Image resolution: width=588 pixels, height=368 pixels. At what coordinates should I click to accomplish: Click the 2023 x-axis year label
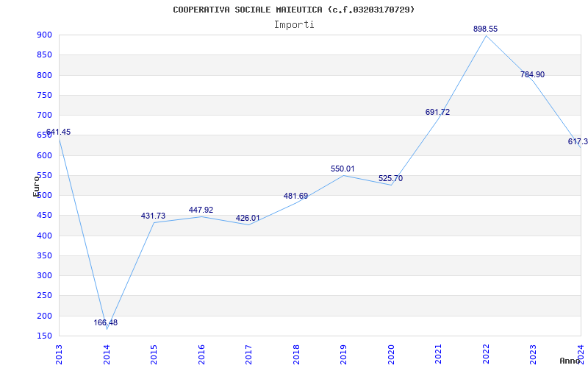point(534,354)
